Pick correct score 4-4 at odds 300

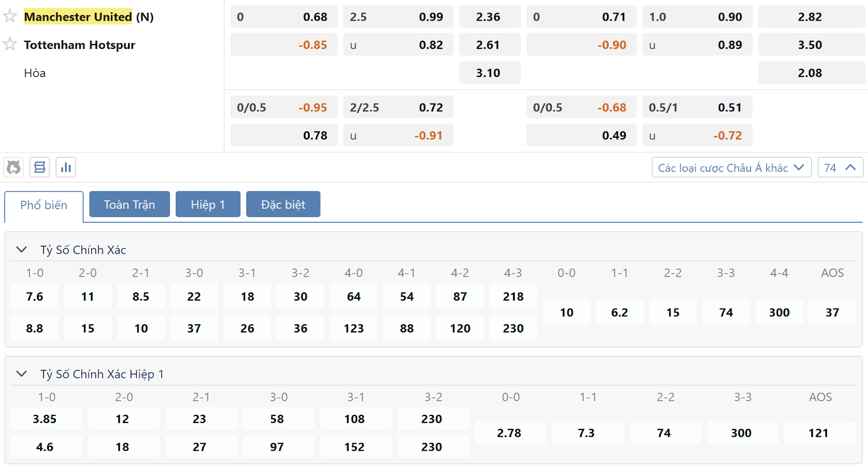pyautogui.click(x=779, y=312)
